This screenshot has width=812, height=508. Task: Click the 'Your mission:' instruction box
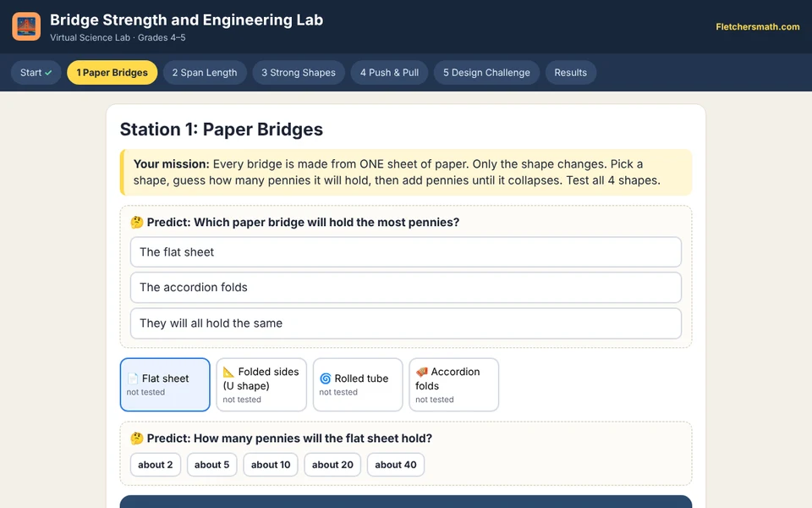[406, 173]
